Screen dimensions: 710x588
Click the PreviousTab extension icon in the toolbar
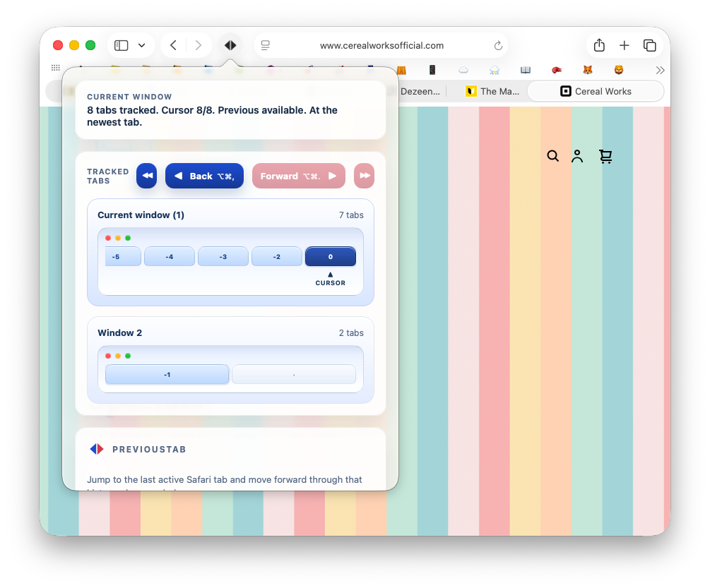point(230,44)
